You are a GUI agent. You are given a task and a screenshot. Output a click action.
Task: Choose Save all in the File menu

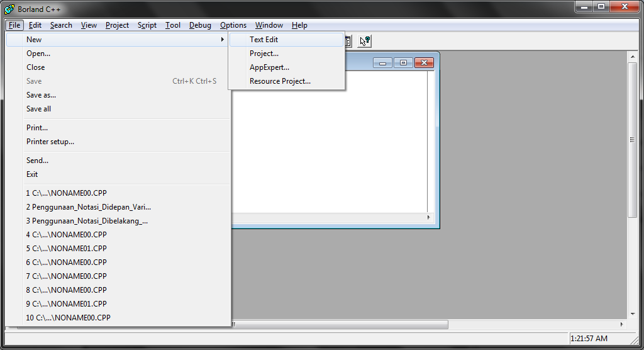118,109
